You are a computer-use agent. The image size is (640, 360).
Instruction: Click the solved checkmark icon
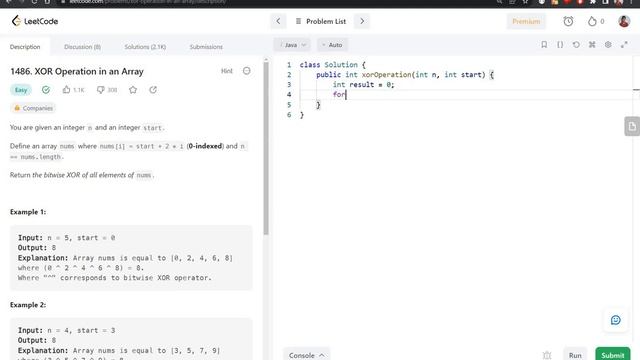[46, 90]
